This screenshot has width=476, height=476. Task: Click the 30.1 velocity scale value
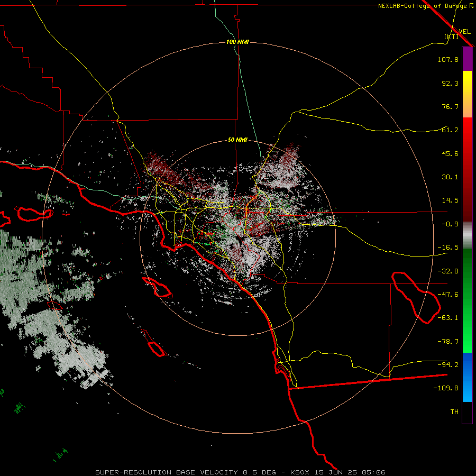pos(450,177)
